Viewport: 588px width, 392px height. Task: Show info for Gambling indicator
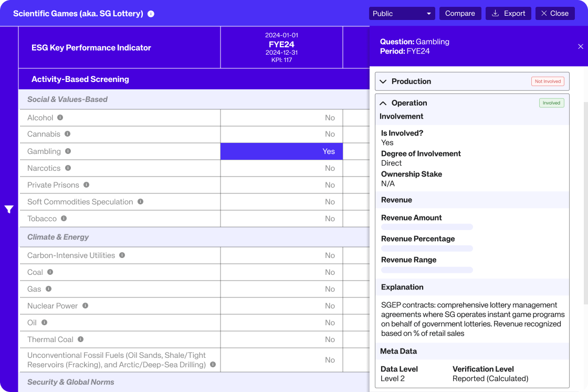(68, 151)
